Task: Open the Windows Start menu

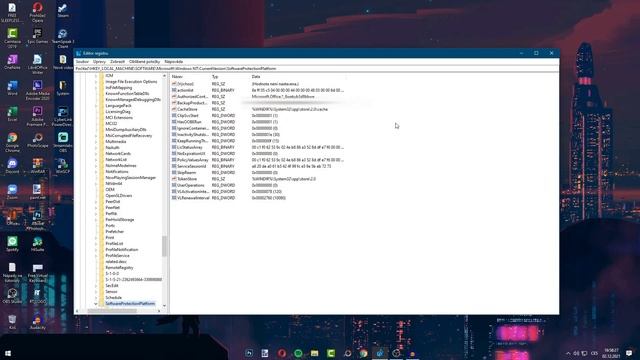Action: 8,353
